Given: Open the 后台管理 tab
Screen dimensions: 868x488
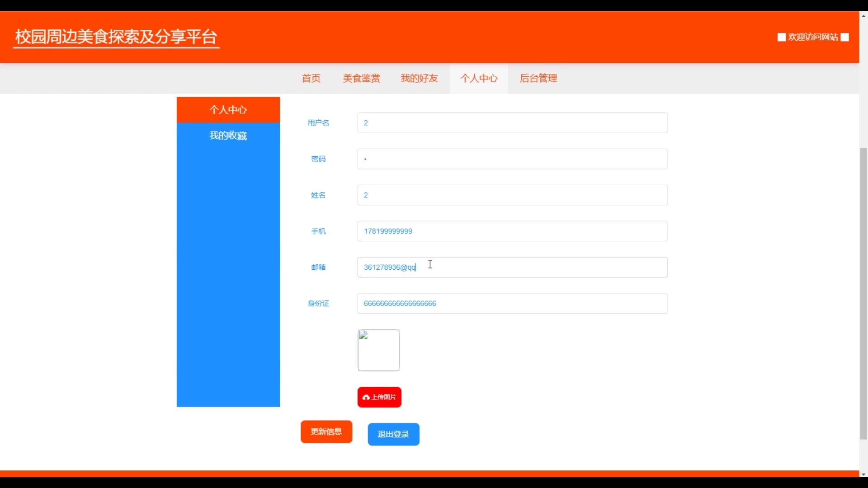Looking at the screenshot, I should (x=538, y=79).
